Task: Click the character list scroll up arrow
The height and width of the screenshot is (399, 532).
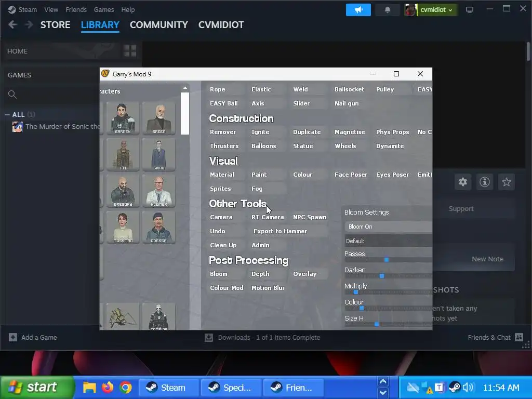Action: point(185,88)
